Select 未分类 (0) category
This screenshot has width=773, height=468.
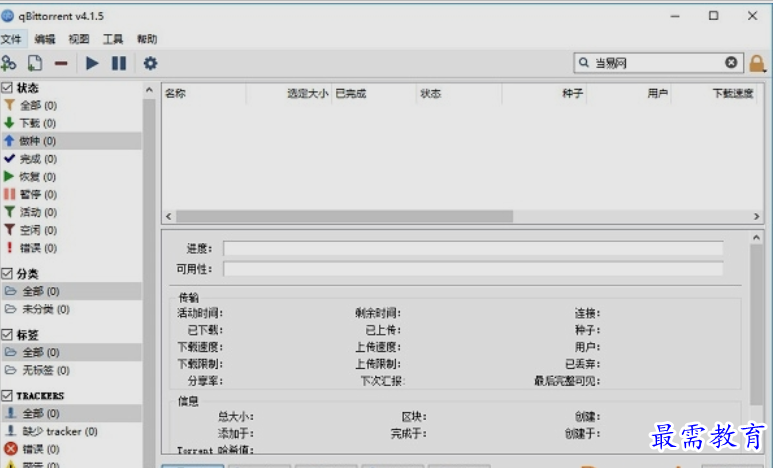point(71,309)
